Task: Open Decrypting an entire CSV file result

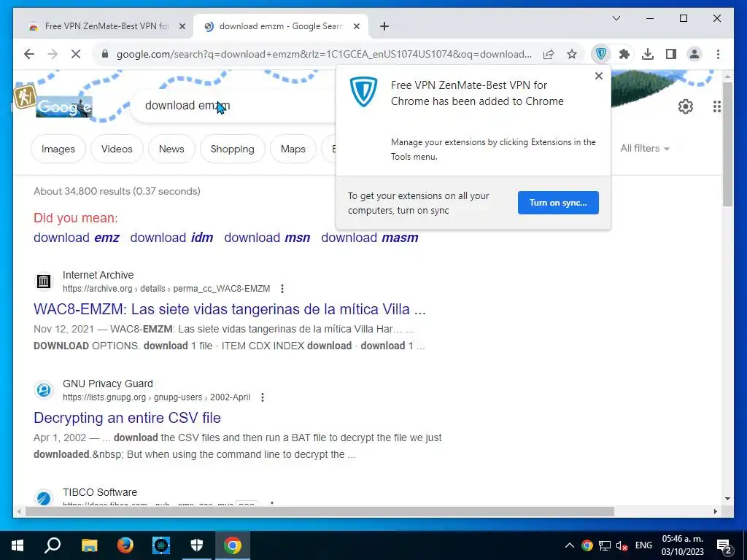Action: tap(127, 418)
